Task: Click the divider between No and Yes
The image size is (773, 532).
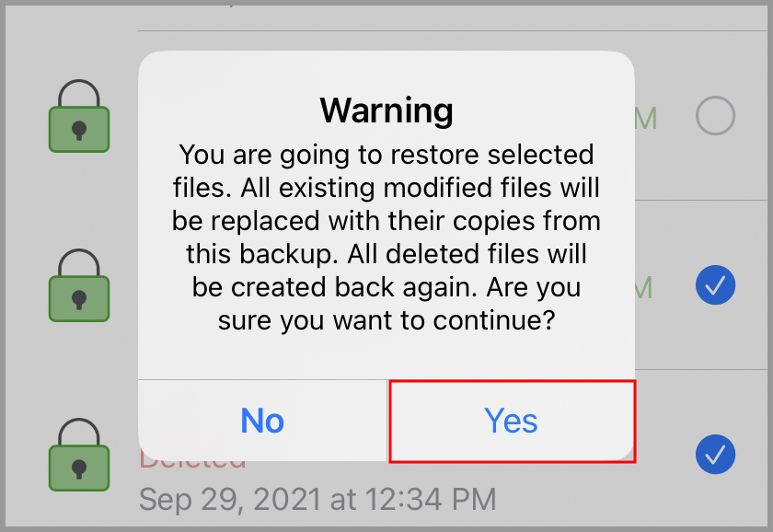Action: click(x=387, y=421)
